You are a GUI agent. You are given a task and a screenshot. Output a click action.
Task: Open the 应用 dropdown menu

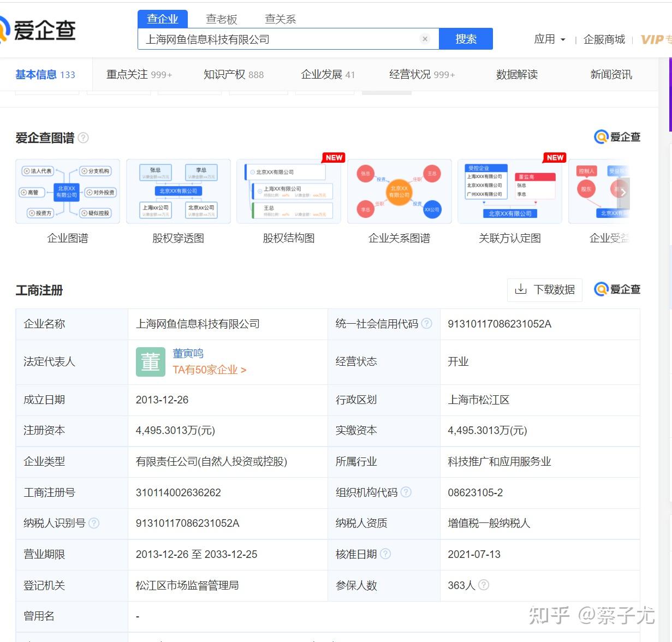[550, 39]
